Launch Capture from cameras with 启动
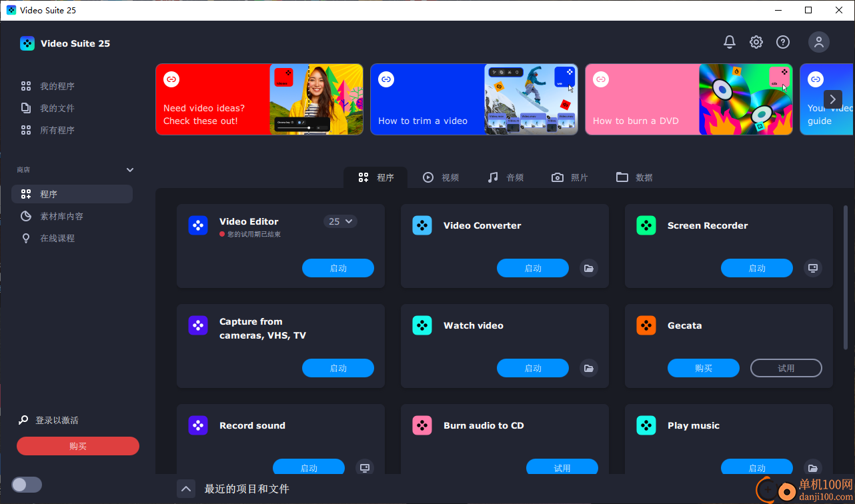The width and height of the screenshot is (855, 504). 338,368
